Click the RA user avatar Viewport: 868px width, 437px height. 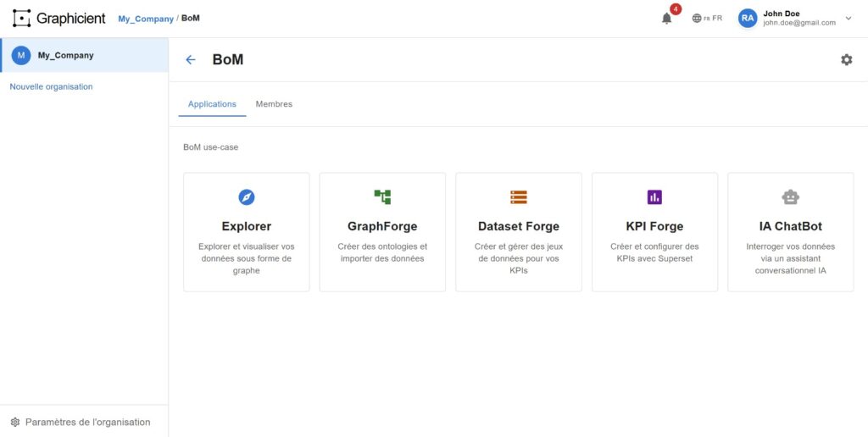click(748, 19)
